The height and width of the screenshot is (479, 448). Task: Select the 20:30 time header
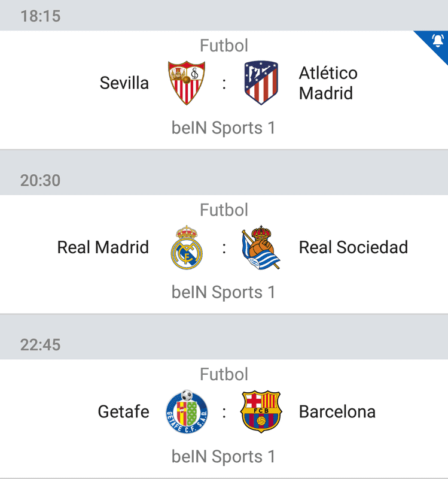coord(41,180)
